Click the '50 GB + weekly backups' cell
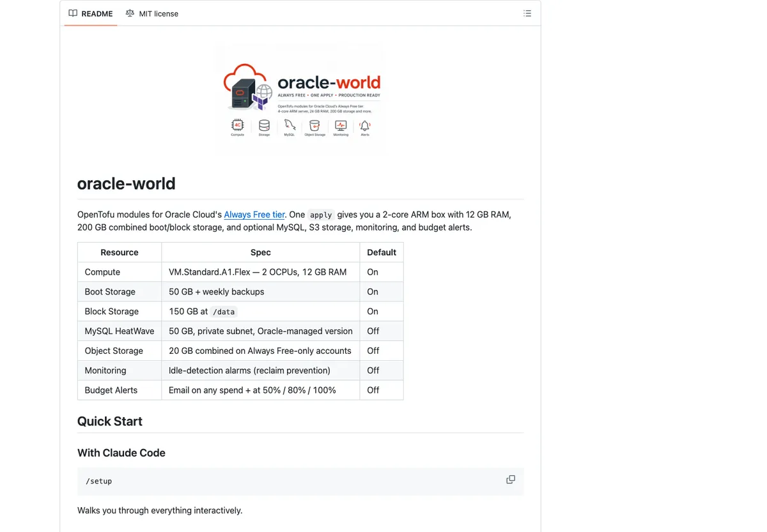Image resolution: width=767 pixels, height=532 pixels. tap(261, 292)
